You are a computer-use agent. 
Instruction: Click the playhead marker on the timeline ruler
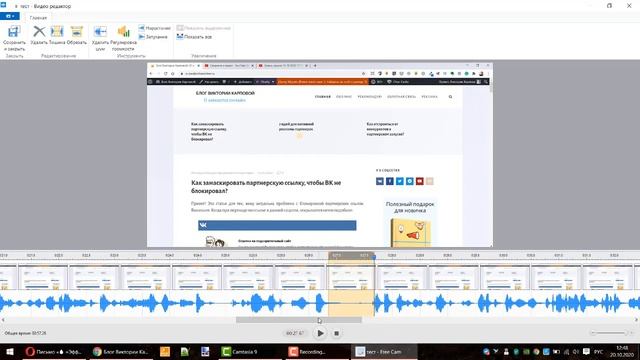374,256
